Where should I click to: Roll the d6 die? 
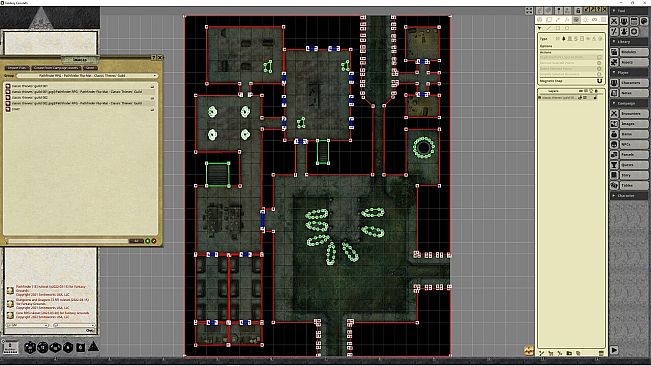click(x=81, y=347)
